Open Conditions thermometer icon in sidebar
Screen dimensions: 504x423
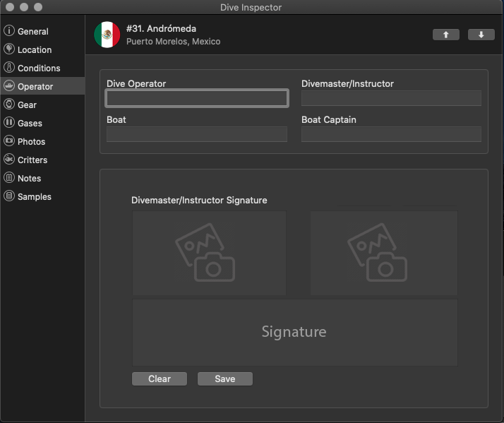9,68
